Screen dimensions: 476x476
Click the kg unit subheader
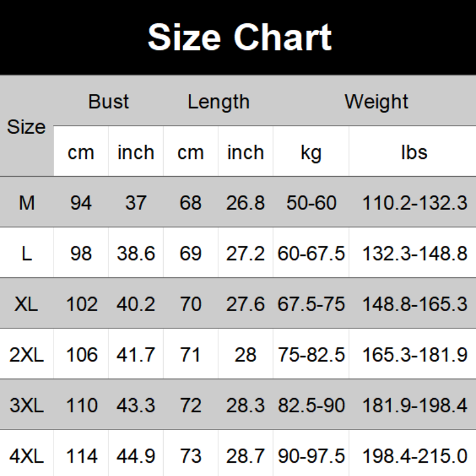pos(311,152)
